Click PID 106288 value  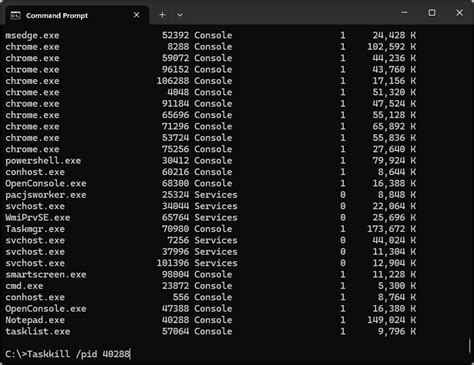pos(173,81)
